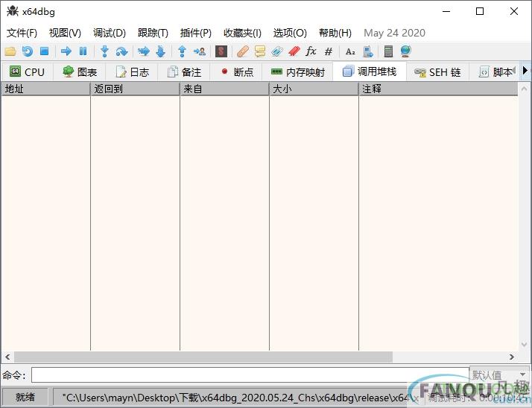Step into with the down arrow icon
Image resolution: width=532 pixels, height=408 pixels.
[105, 51]
